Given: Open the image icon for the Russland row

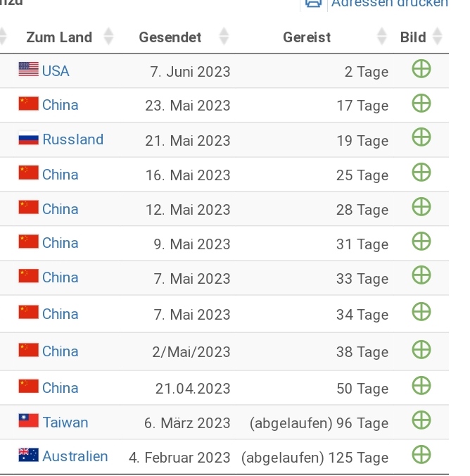Looking at the screenshot, I should pyautogui.click(x=421, y=137).
